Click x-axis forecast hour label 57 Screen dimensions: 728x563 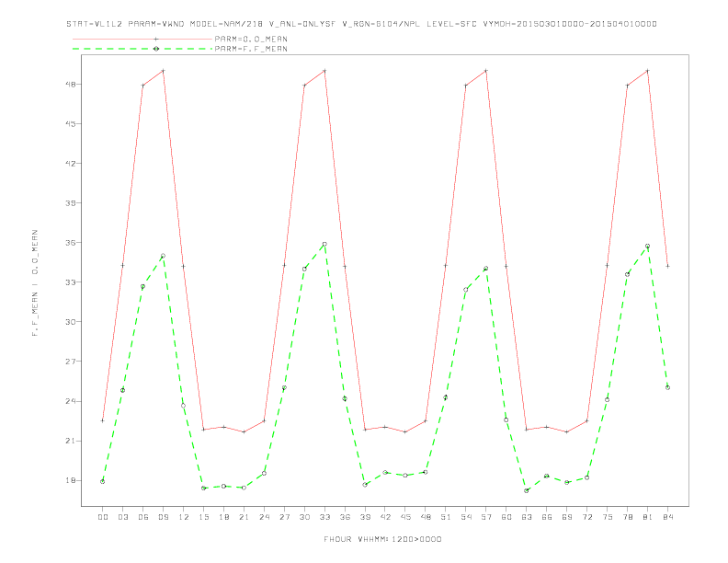click(x=486, y=517)
